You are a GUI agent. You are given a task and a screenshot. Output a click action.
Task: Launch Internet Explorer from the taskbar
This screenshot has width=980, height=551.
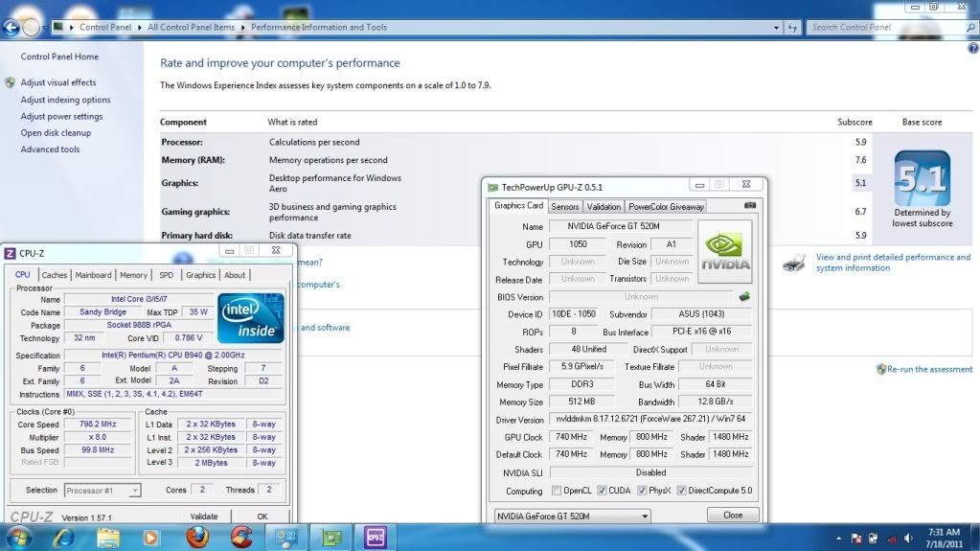coord(64,538)
